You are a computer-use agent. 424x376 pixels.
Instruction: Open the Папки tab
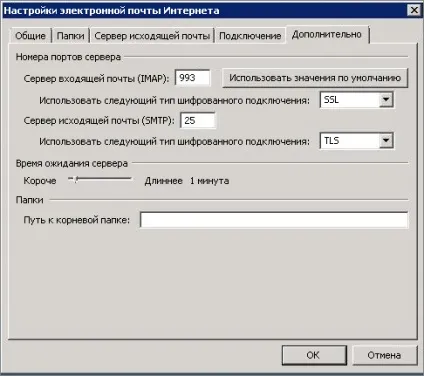70,36
